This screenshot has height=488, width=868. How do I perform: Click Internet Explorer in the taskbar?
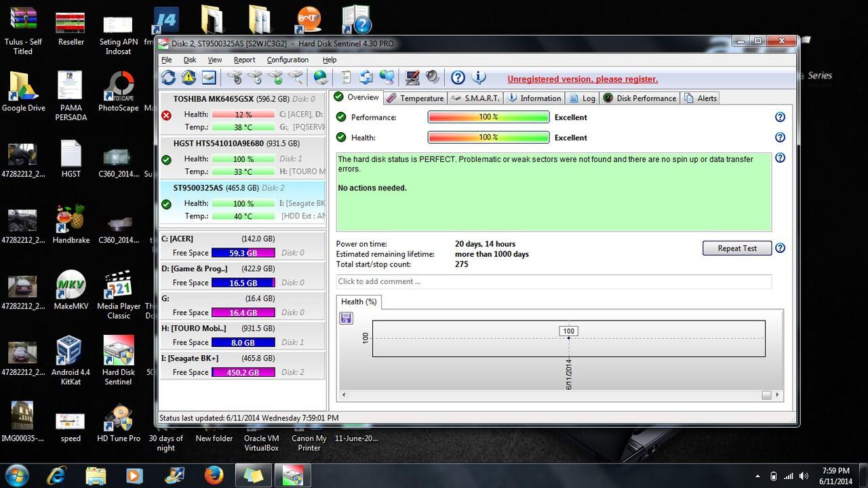[x=57, y=475]
